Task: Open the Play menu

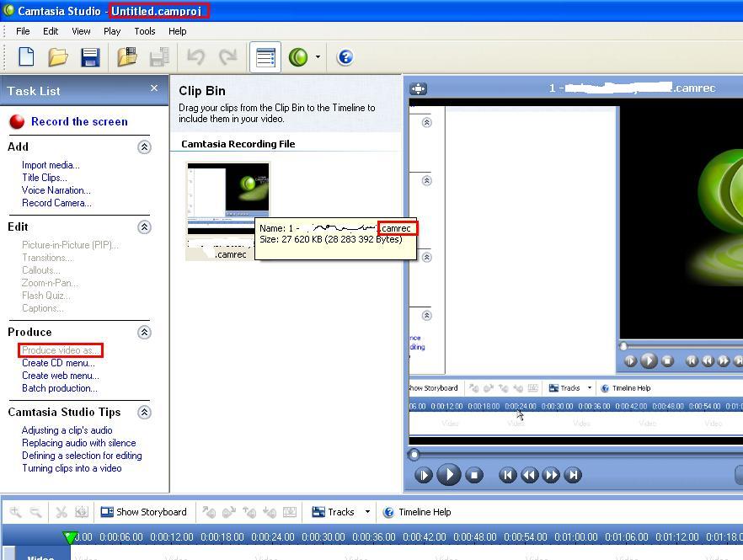Action: click(112, 31)
